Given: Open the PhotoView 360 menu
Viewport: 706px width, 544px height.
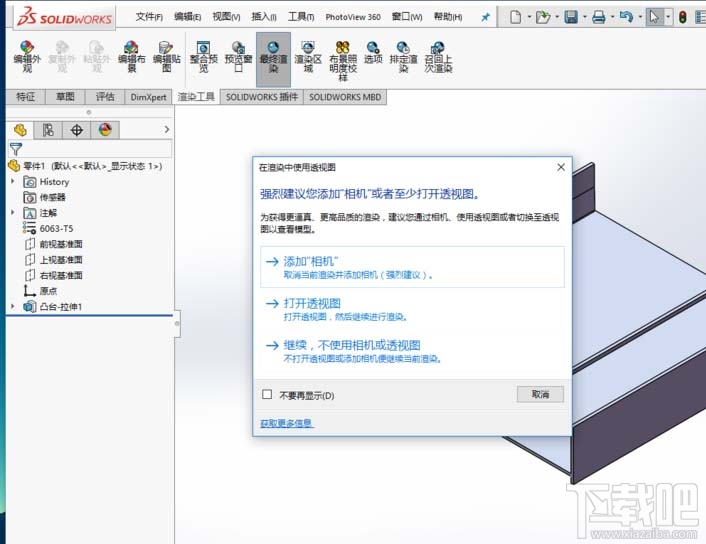Looking at the screenshot, I should [x=353, y=17].
